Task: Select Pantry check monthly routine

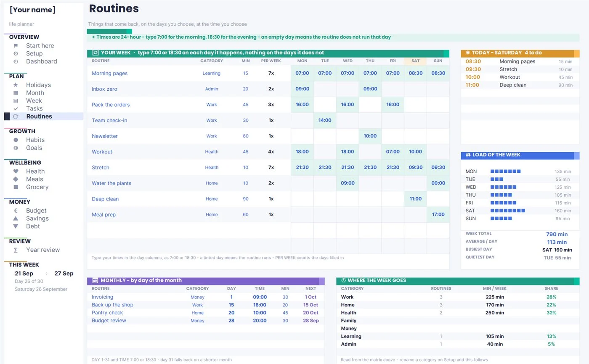Action: pos(107,313)
